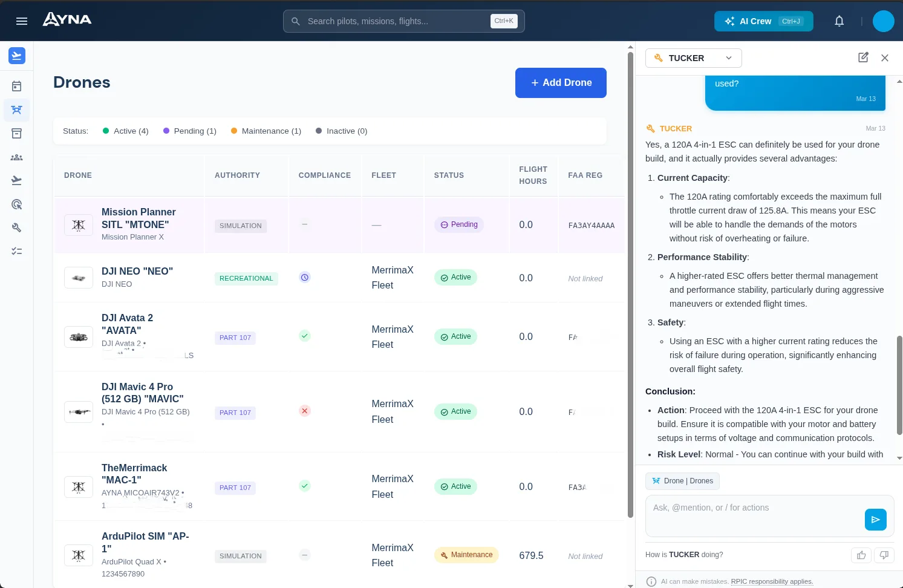Filter drones by Pending (1) status
903x588 pixels.
tap(190, 131)
